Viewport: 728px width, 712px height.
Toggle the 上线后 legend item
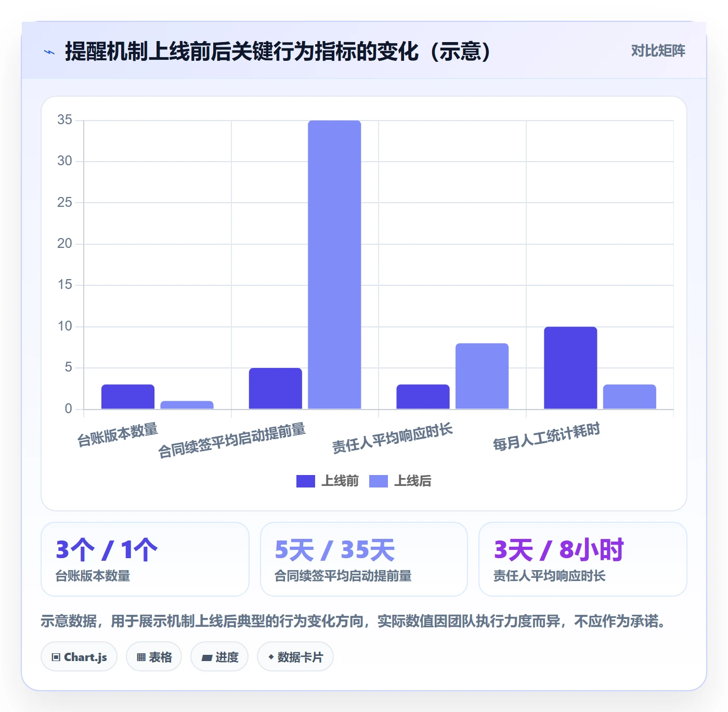coord(400,481)
